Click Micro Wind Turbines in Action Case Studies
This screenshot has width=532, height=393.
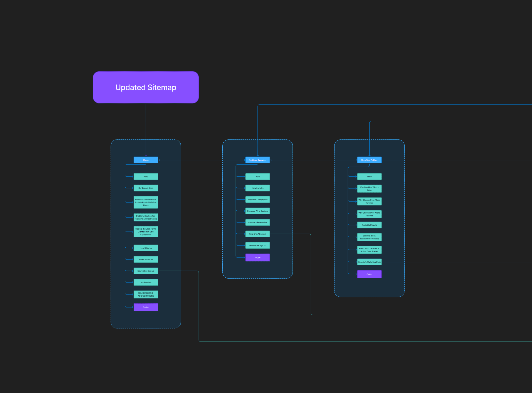[x=369, y=250]
